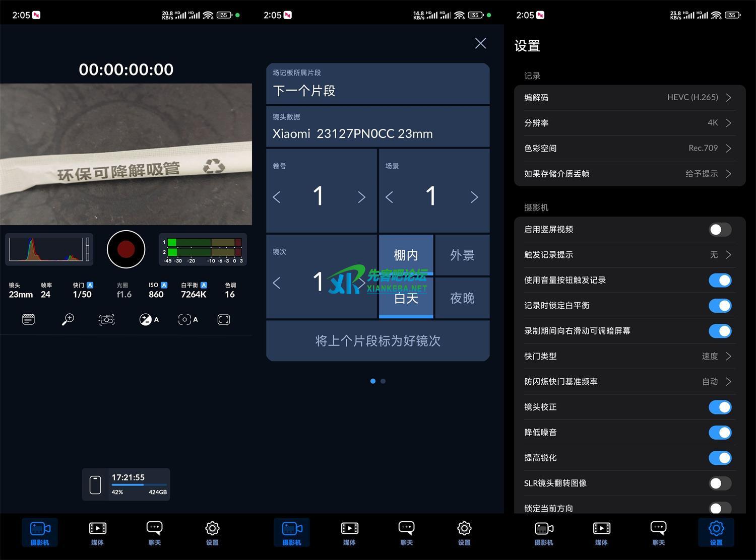Switch to 媒体 tab in left panel

click(x=97, y=533)
